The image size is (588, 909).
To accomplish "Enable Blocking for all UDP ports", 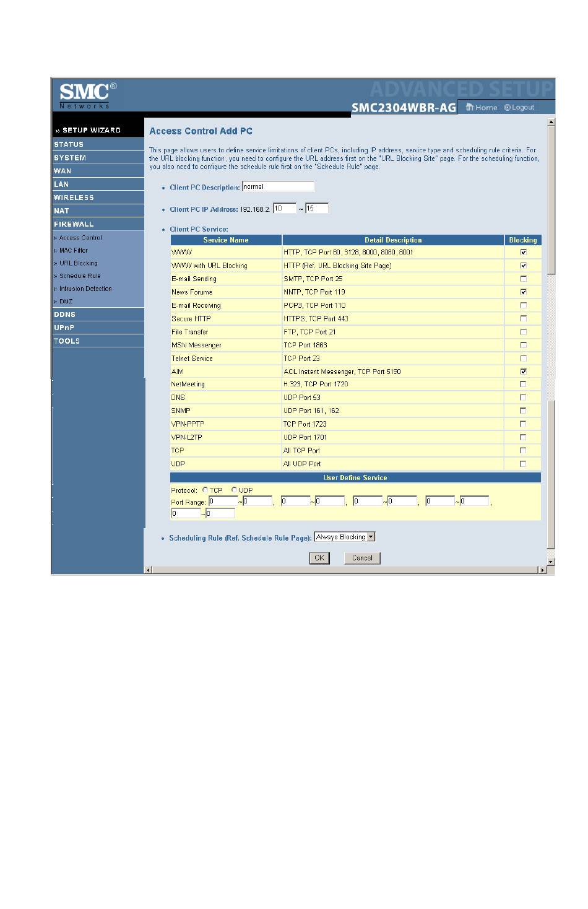I will tap(524, 464).
